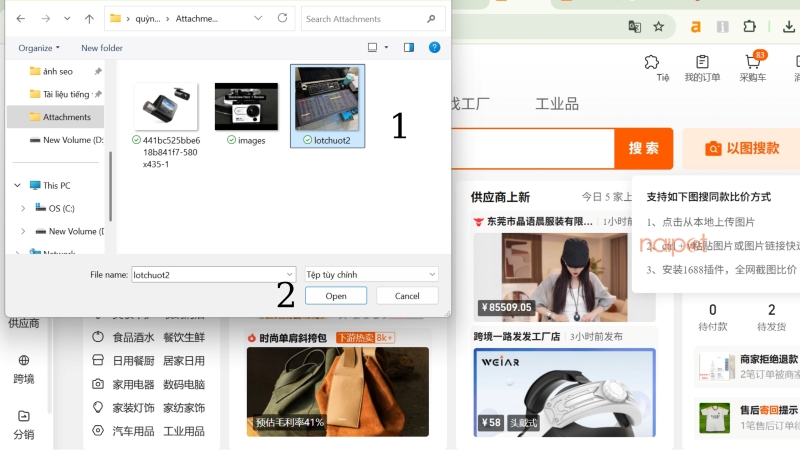Click the orange 搜索 search button
The height and width of the screenshot is (450, 800).
(643, 148)
